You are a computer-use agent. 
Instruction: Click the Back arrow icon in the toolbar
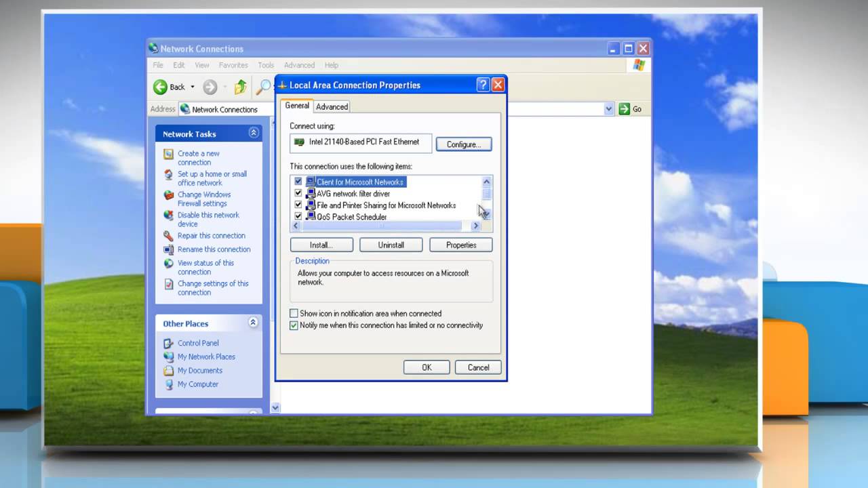[160, 87]
